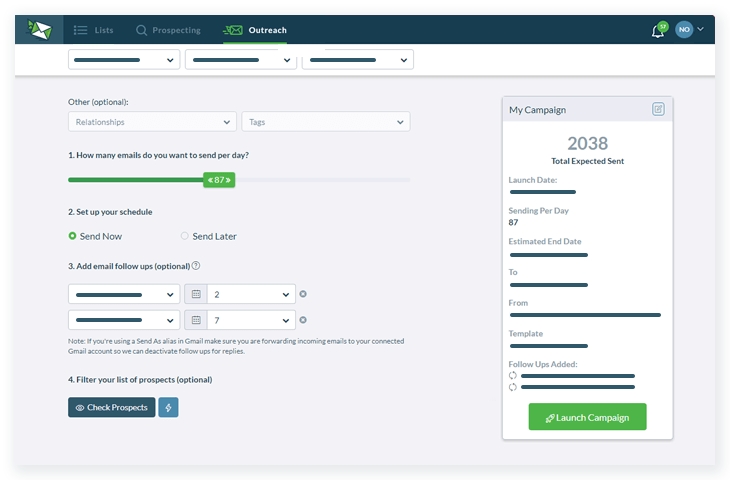The width and height of the screenshot is (730, 480).
Task: Open the third top filter dropdown
Action: coord(358,60)
